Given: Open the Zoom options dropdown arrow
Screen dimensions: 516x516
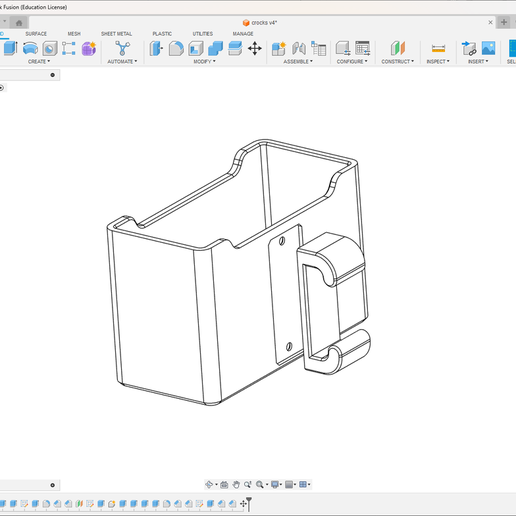Looking at the screenshot, I should tap(267, 485).
